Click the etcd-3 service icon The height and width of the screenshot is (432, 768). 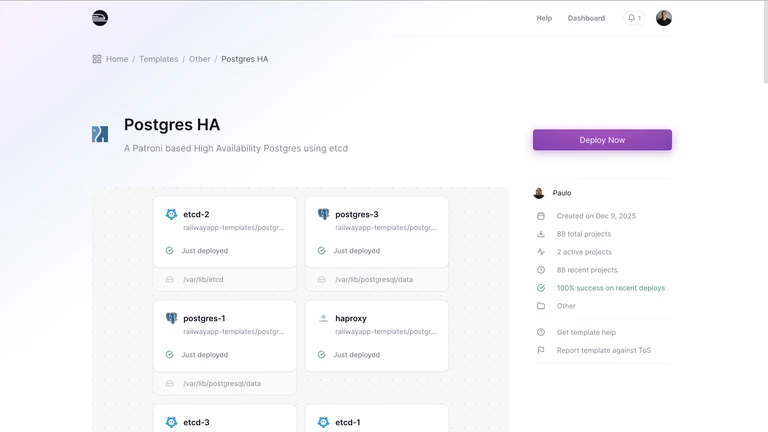pyautogui.click(x=171, y=422)
